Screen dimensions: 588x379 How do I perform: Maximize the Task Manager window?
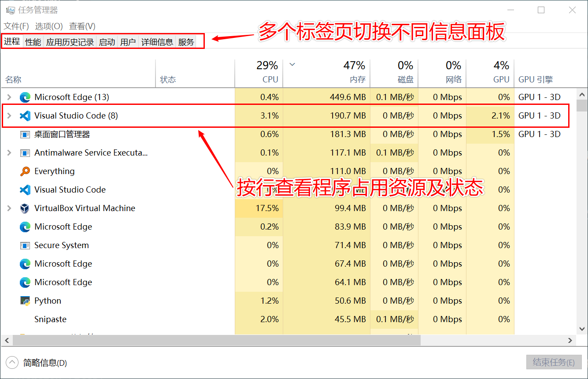(541, 10)
